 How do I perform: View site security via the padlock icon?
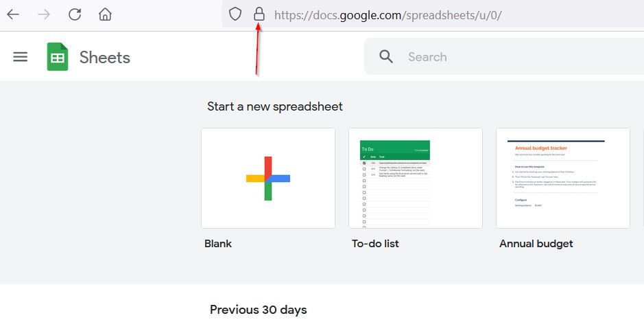(x=259, y=14)
